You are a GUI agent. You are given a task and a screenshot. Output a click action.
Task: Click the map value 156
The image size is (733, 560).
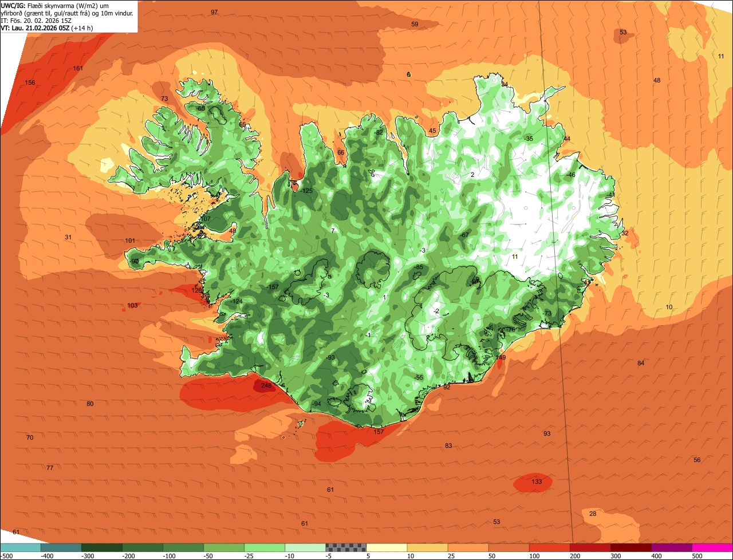[x=30, y=83]
